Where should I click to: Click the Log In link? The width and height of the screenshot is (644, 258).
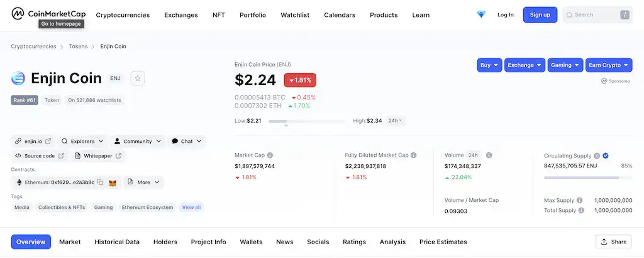pos(506,15)
